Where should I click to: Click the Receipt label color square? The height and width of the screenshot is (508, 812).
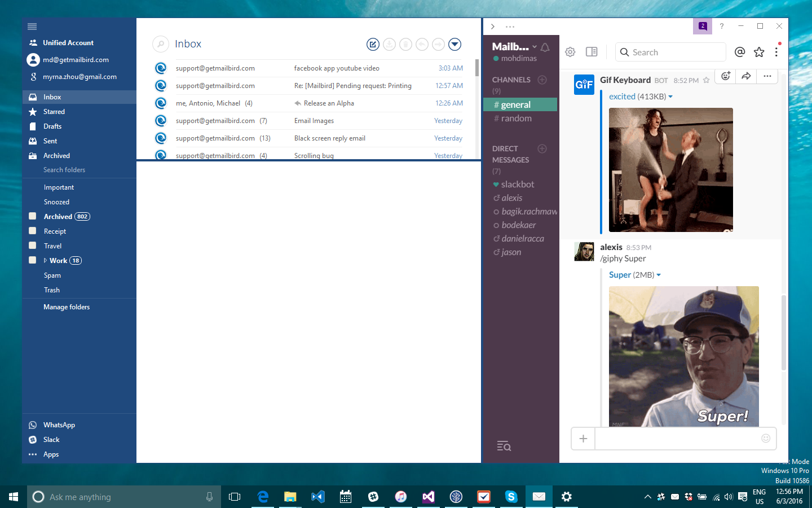coord(32,231)
